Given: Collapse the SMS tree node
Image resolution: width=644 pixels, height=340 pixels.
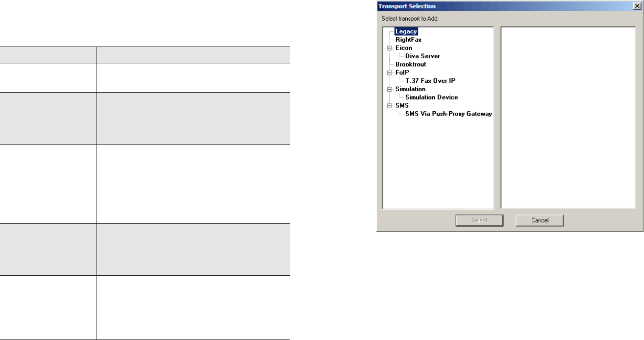Looking at the screenshot, I should tap(390, 106).
